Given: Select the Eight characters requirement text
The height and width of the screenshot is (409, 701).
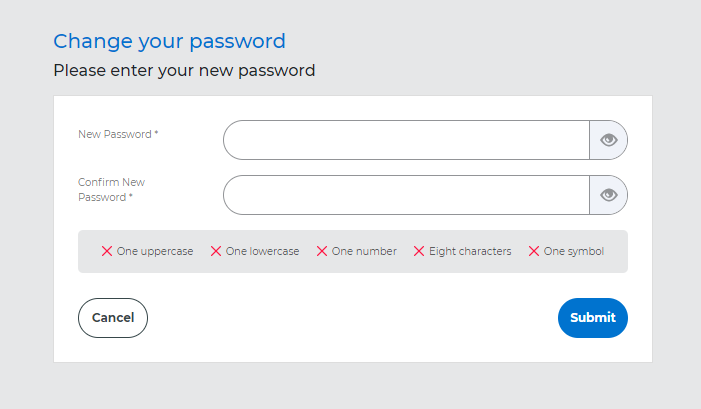Looking at the screenshot, I should pyautogui.click(x=470, y=251).
